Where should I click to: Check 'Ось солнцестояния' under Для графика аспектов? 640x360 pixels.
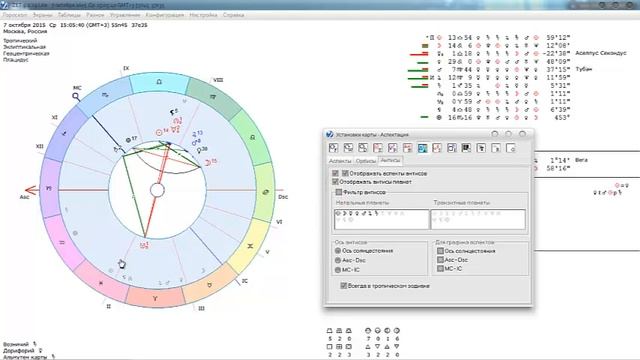click(x=440, y=251)
